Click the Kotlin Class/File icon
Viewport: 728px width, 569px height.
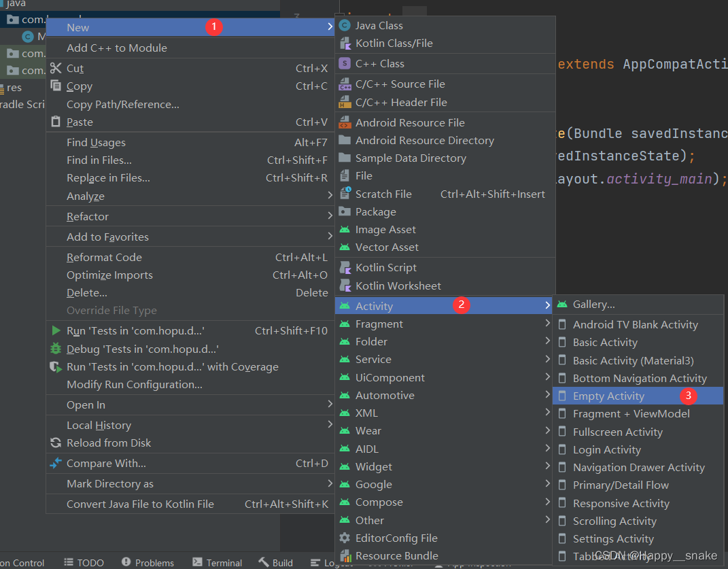coord(345,44)
